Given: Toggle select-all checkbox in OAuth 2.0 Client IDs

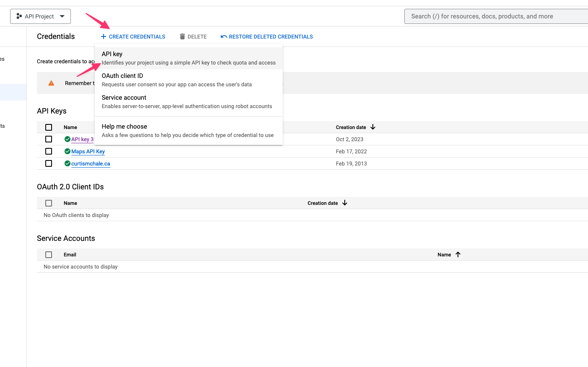Looking at the screenshot, I should pos(49,203).
